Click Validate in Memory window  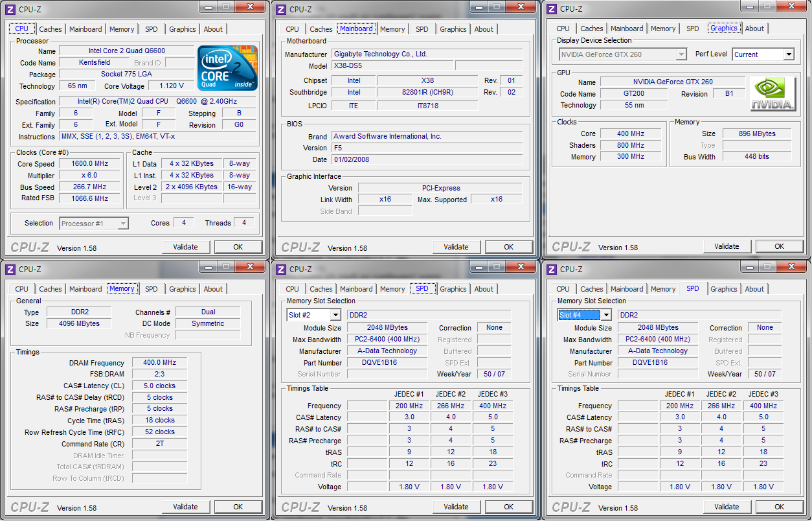pos(186,507)
